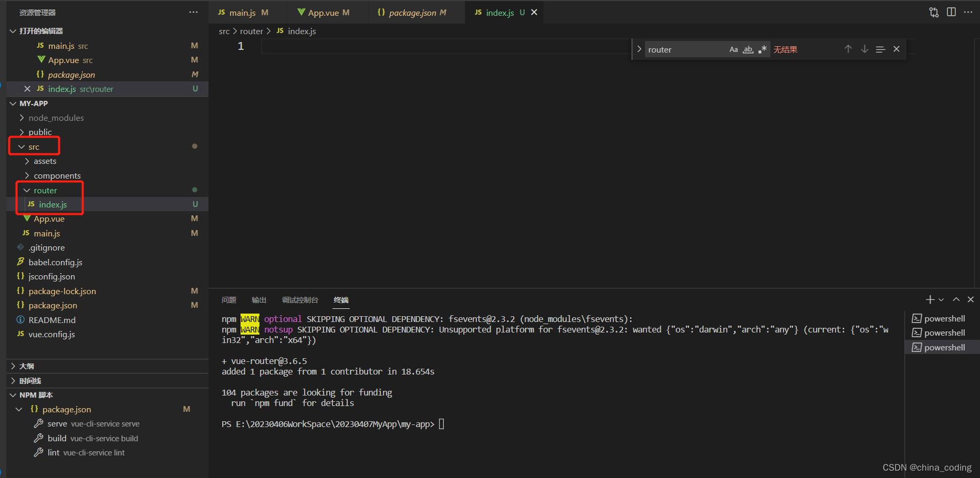Click the previous match arrow in find widget
Viewport: 980px width, 478px height.
tap(848, 49)
